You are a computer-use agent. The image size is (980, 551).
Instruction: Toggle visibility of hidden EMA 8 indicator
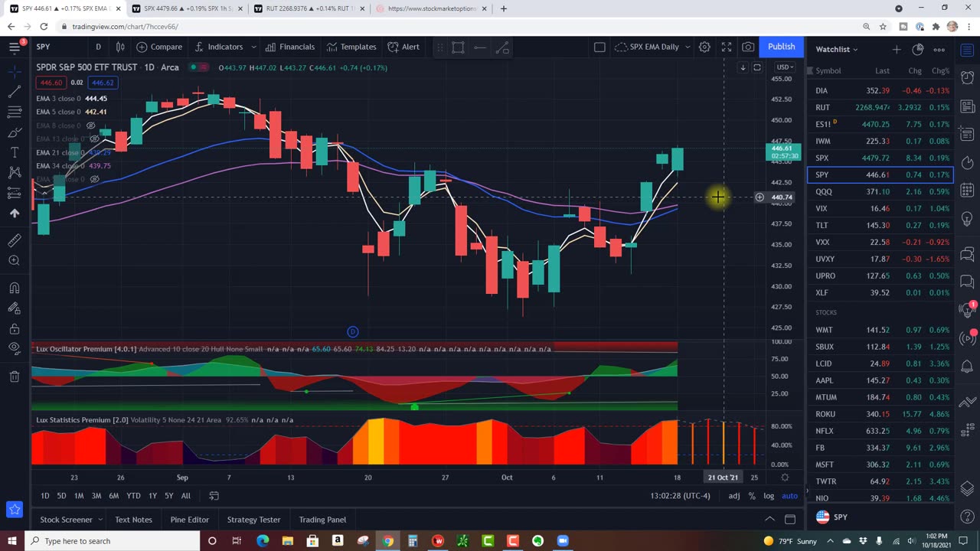click(x=90, y=126)
